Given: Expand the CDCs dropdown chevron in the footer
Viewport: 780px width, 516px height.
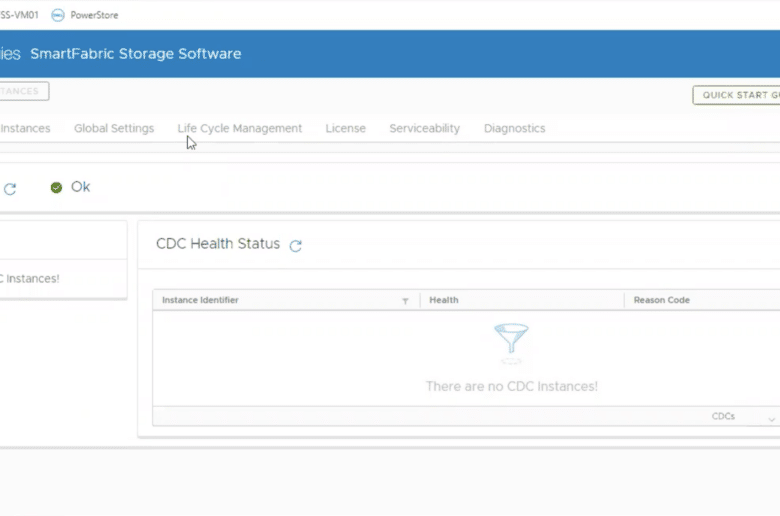Looking at the screenshot, I should (x=771, y=419).
